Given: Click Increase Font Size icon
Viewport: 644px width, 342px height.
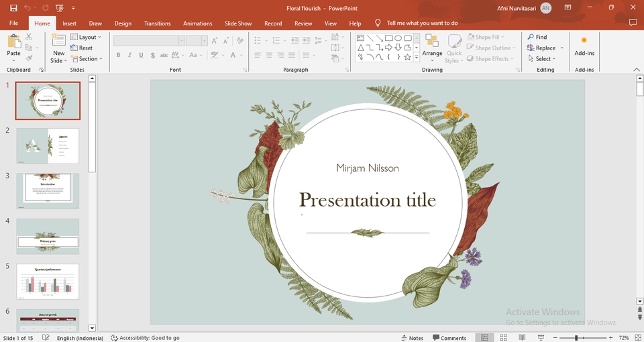Looking at the screenshot, I should pos(215,40).
